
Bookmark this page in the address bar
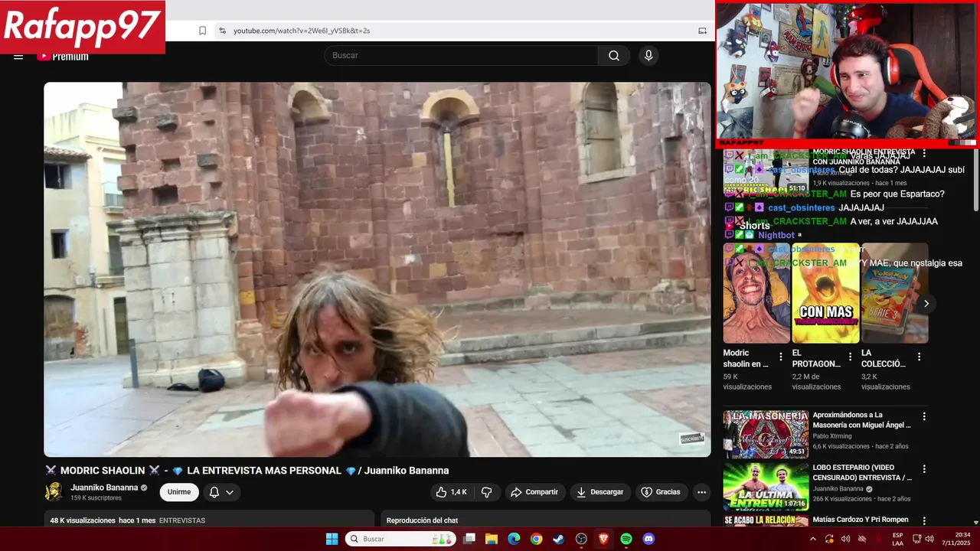[x=202, y=31]
